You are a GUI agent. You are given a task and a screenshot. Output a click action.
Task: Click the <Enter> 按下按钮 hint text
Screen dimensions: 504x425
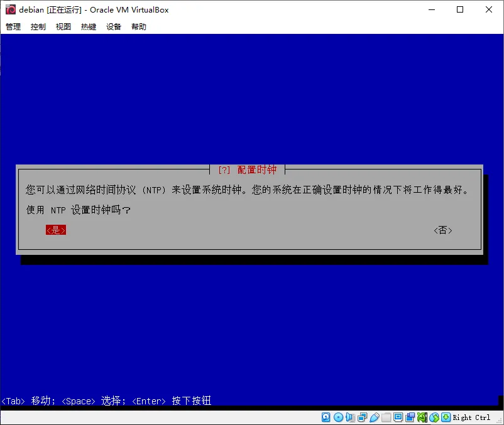172,401
